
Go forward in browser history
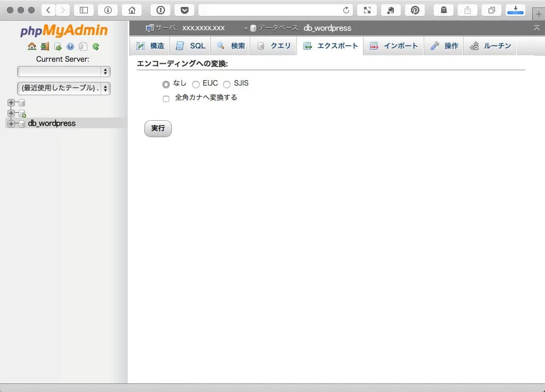[63, 10]
